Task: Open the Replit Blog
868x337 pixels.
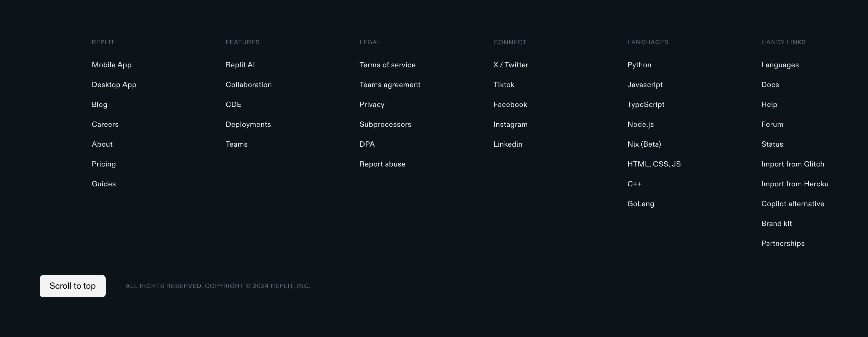Action: pos(99,104)
